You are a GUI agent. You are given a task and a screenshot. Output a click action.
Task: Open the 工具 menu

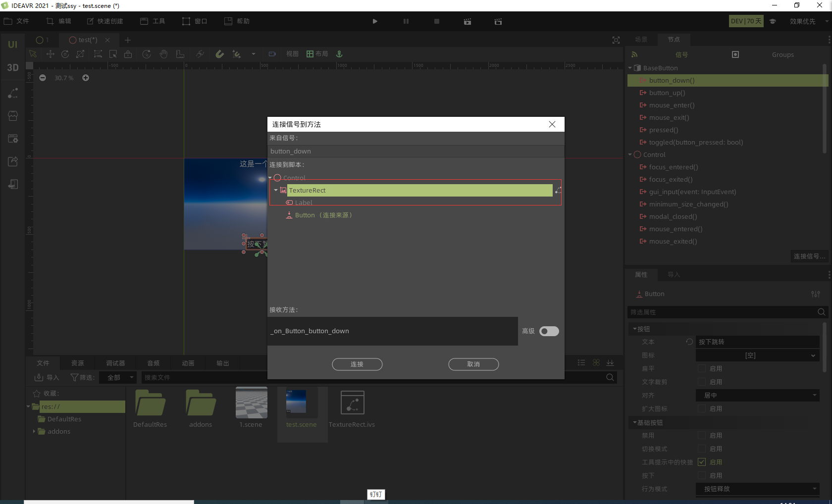(153, 21)
